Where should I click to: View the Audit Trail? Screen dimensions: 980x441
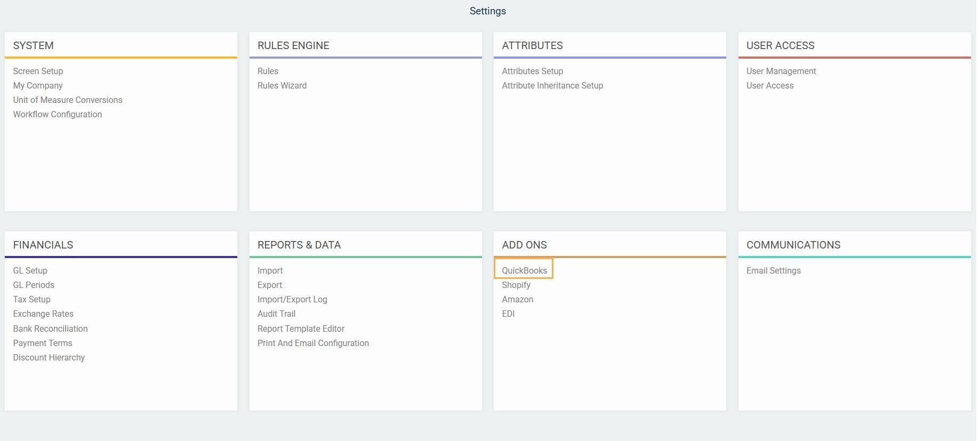(x=276, y=314)
